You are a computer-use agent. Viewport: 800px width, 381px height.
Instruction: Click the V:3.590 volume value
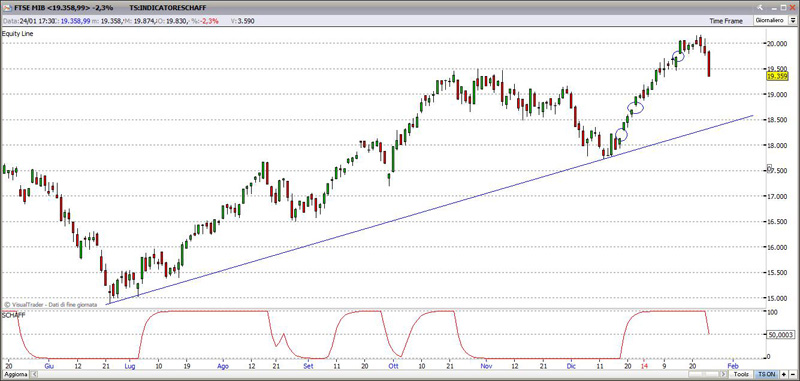243,21
